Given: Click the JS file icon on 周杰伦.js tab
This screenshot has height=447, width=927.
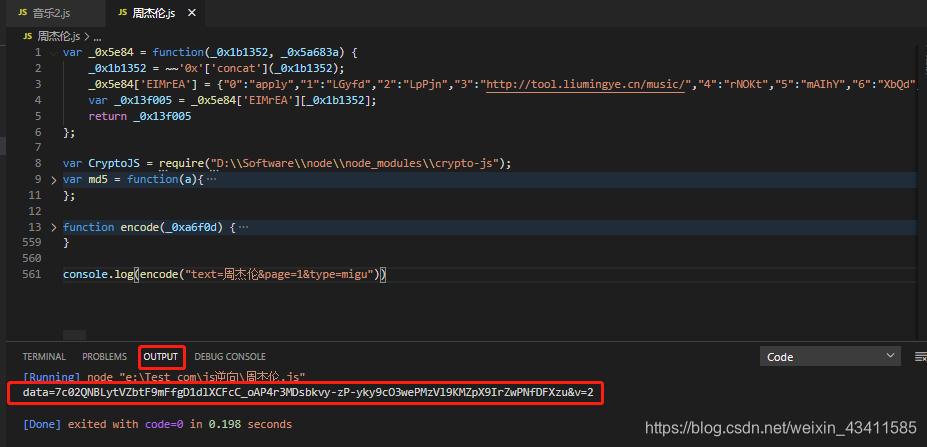Looking at the screenshot, I should (x=122, y=13).
